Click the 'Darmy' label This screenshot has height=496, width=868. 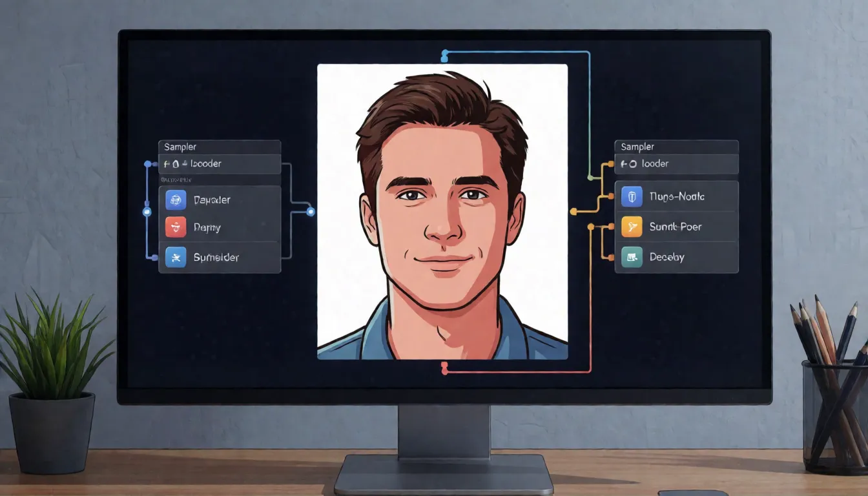(x=207, y=227)
